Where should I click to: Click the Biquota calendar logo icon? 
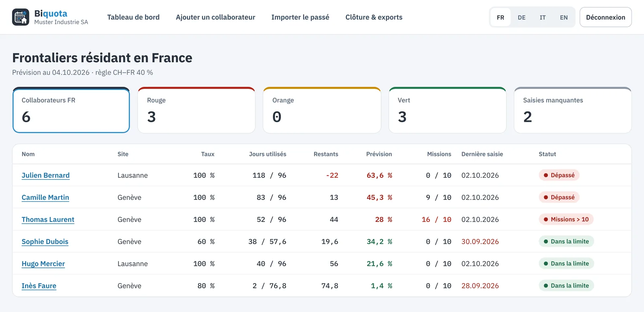21,17
